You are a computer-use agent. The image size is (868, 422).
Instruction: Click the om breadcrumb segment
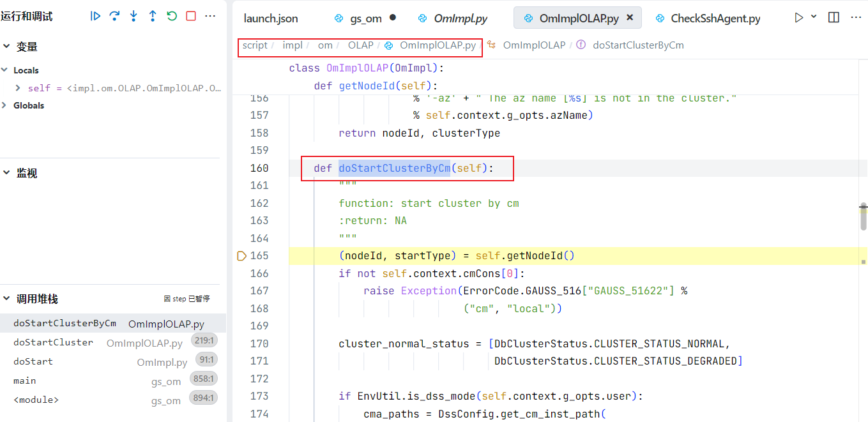(325, 45)
